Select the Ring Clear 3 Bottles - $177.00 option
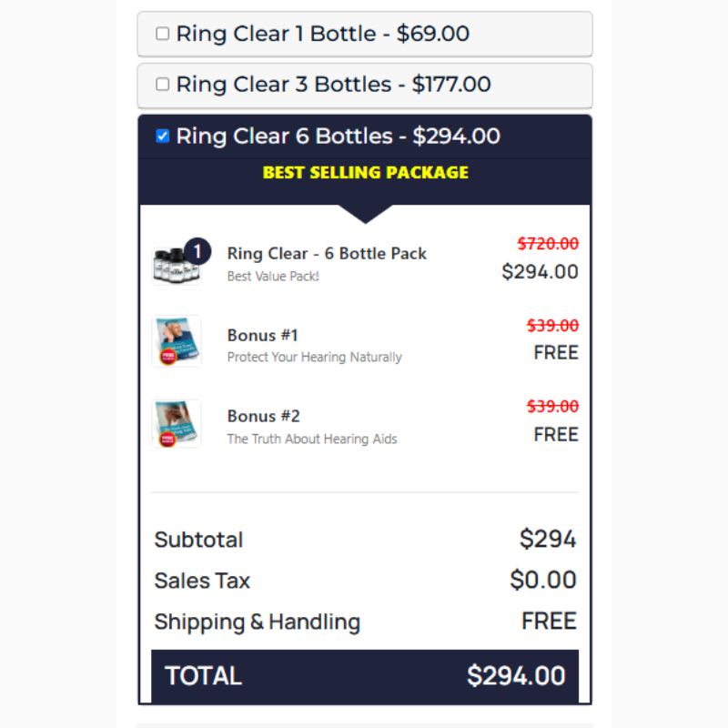This screenshot has width=728, height=728. (x=365, y=86)
